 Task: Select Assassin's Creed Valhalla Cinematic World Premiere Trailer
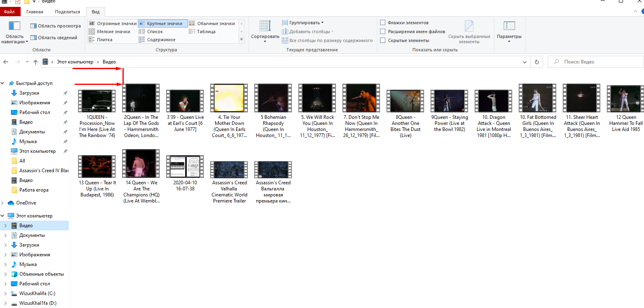coord(229,182)
